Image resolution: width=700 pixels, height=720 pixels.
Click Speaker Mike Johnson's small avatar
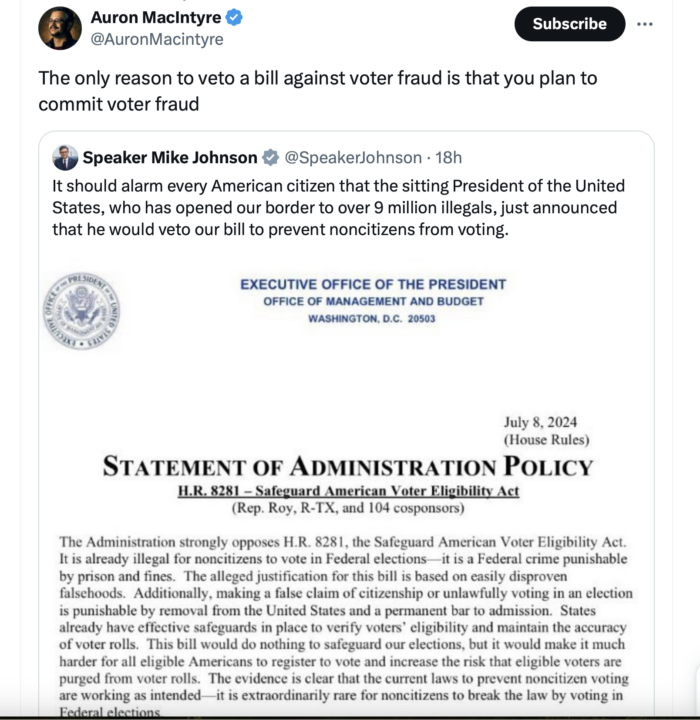coord(65,157)
